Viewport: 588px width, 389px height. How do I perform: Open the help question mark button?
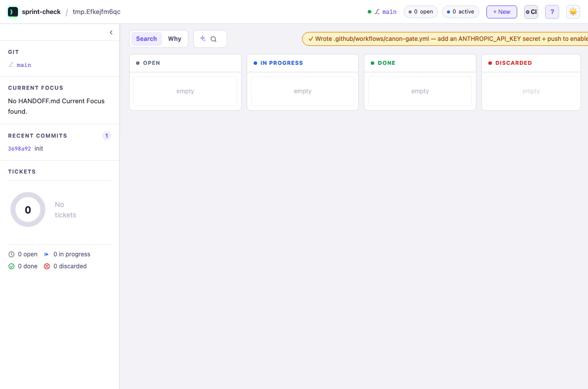(552, 11)
